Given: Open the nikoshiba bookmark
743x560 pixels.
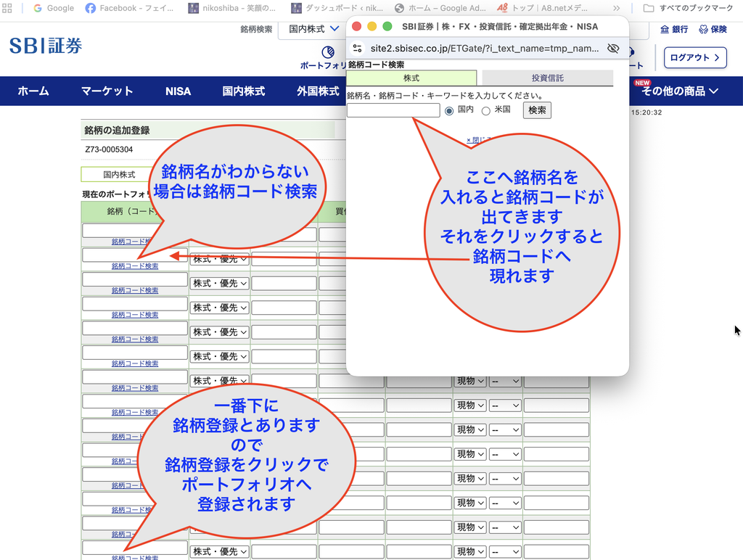Looking at the screenshot, I should coord(232,8).
